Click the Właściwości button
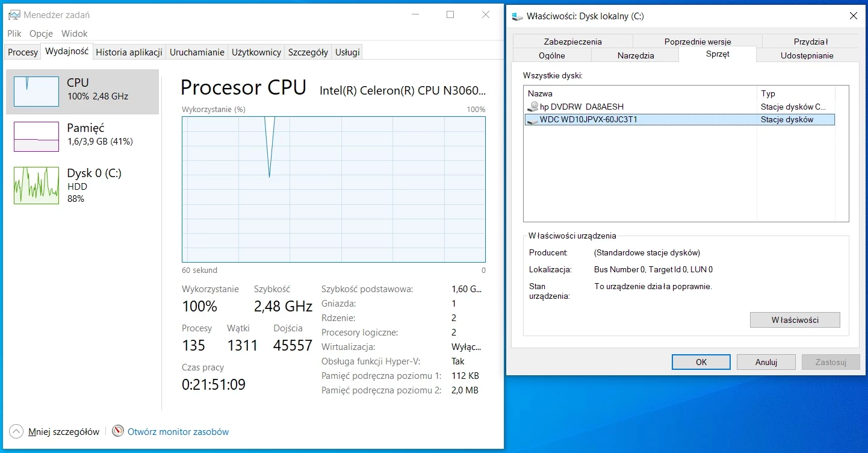 point(795,320)
